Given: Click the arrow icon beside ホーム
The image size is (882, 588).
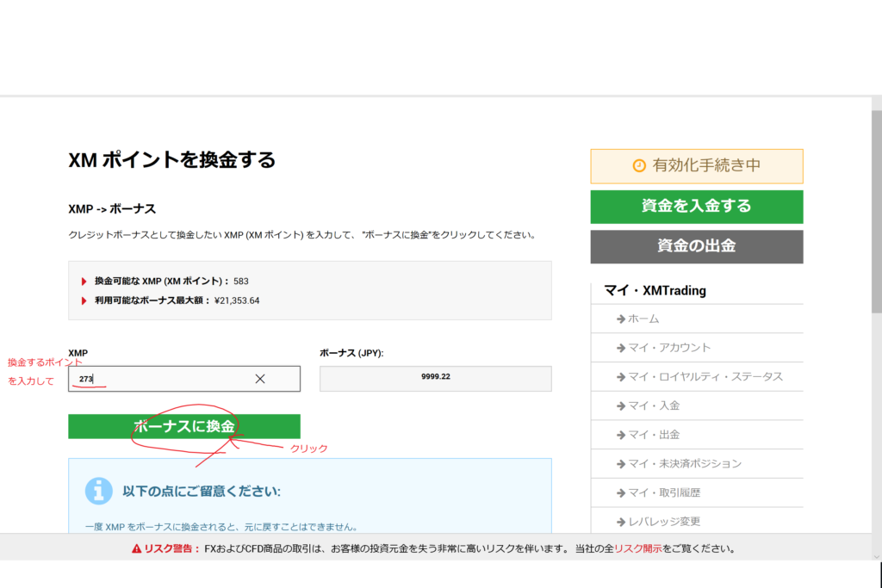Looking at the screenshot, I should [x=620, y=319].
